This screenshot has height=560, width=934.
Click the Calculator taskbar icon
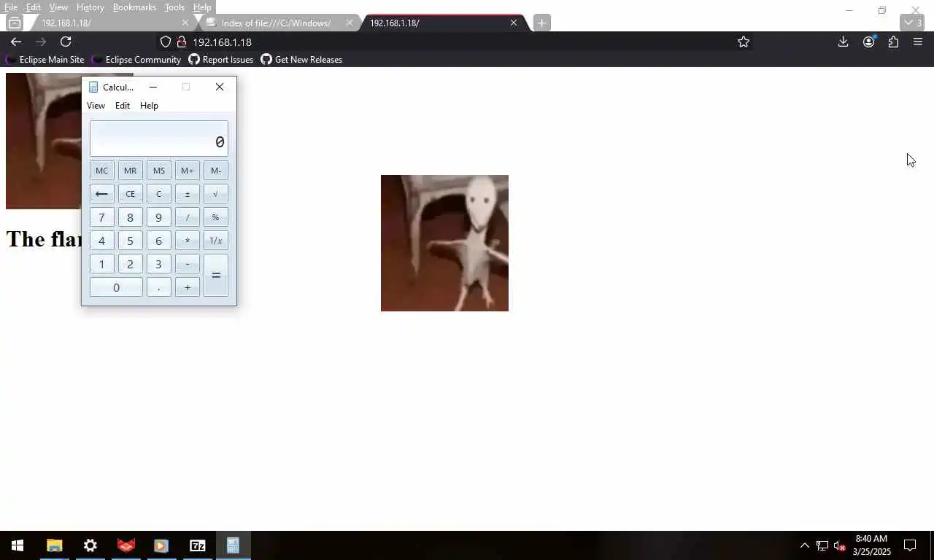click(x=233, y=545)
